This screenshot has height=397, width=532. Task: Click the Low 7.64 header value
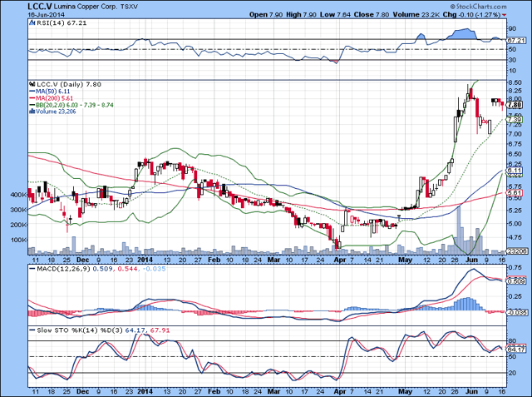click(335, 15)
